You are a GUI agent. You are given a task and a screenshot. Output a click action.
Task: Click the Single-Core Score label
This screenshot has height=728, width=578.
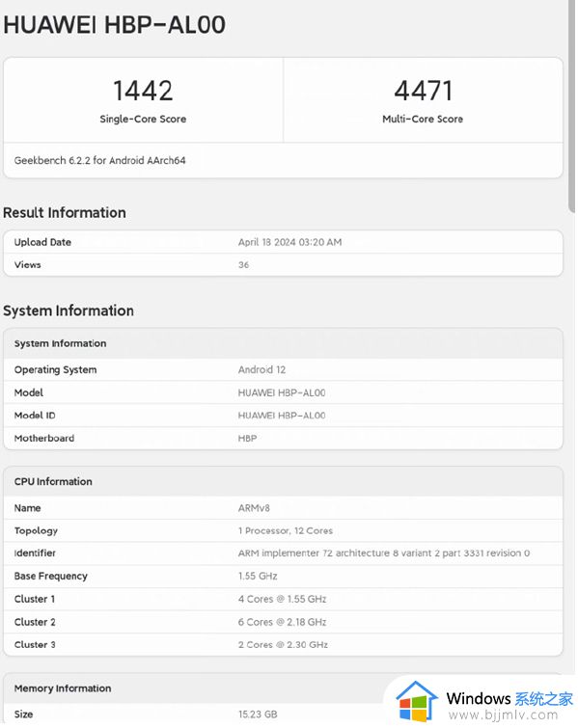pos(143,119)
